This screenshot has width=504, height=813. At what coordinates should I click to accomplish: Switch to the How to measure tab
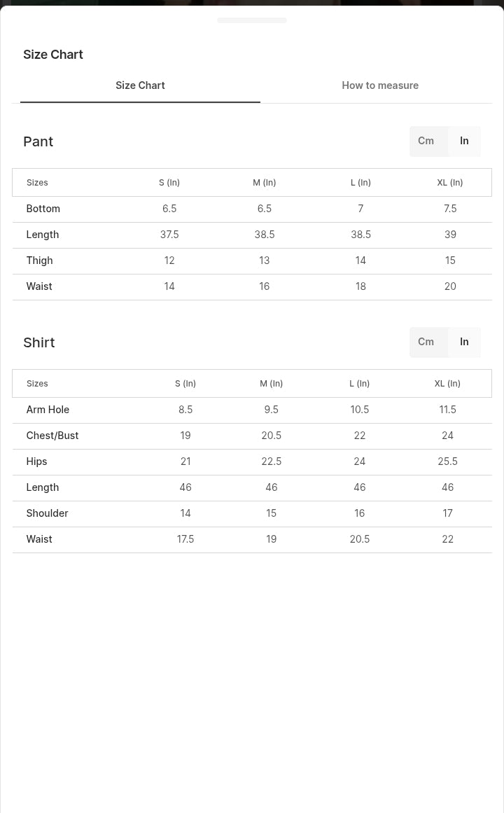[x=380, y=85]
